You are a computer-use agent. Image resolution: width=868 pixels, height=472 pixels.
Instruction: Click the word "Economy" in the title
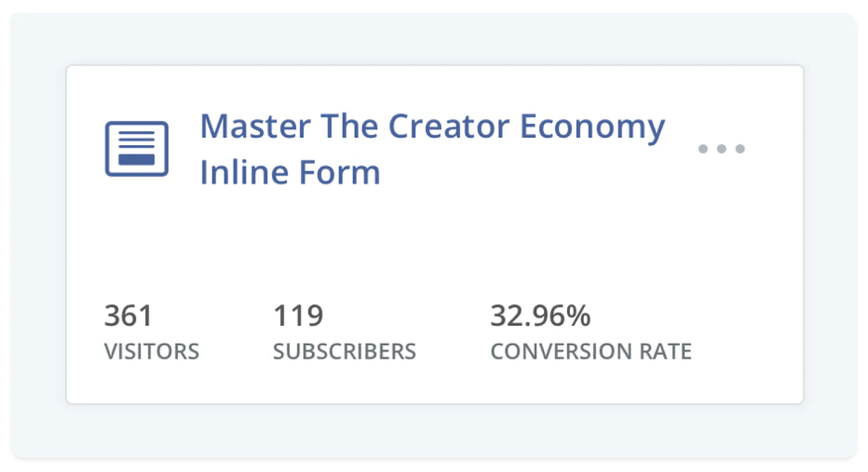tap(592, 127)
